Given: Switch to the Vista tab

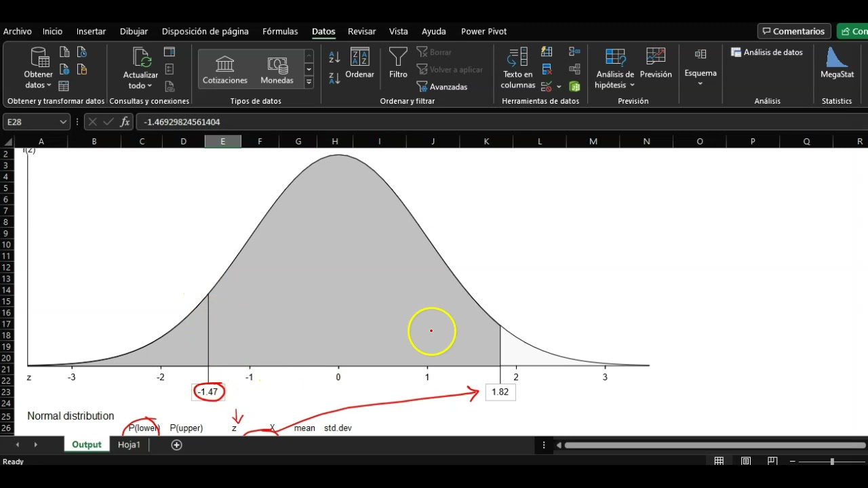Looking at the screenshot, I should [399, 31].
